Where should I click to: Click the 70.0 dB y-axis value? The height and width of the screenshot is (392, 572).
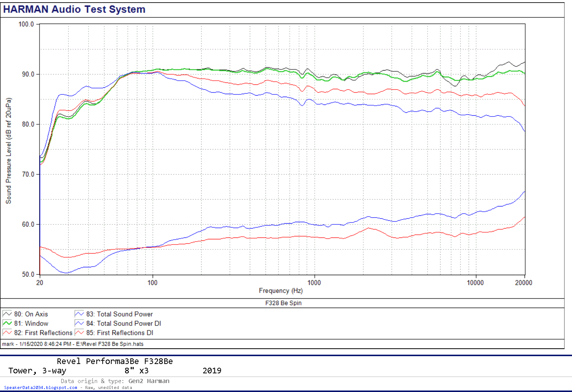[28, 174]
